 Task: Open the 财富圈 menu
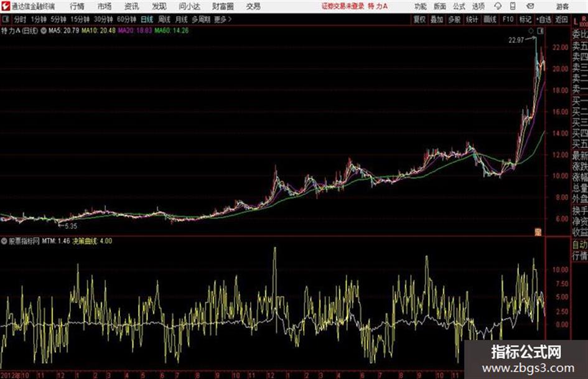click(x=223, y=6)
